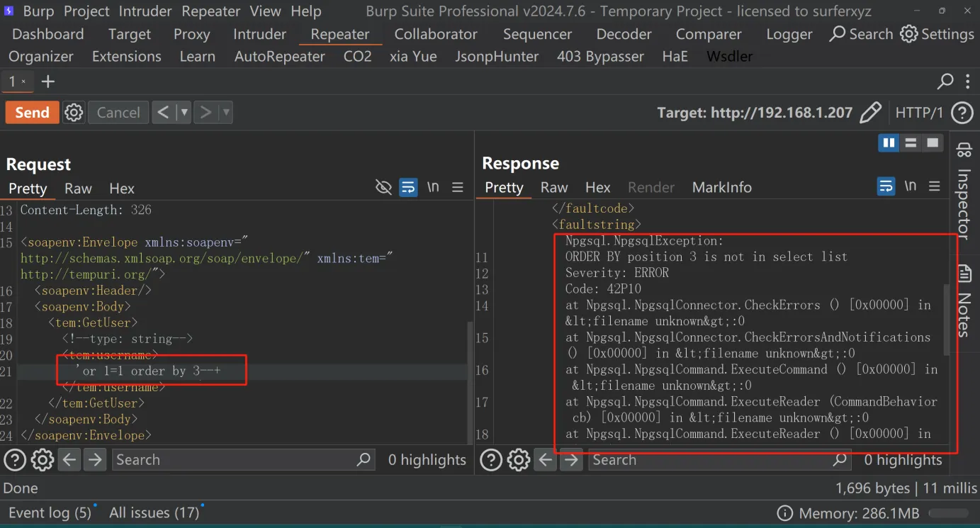Open response editor hamburger menu
Image resolution: width=980 pixels, height=528 pixels.
point(935,186)
